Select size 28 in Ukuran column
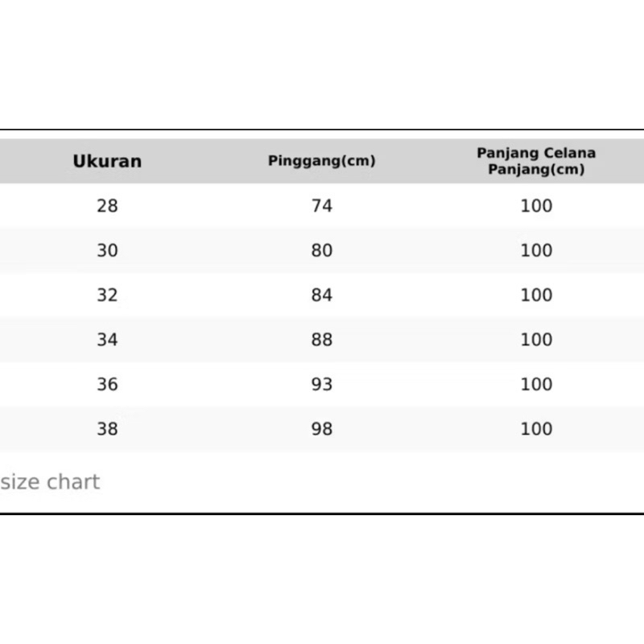 [x=107, y=206]
